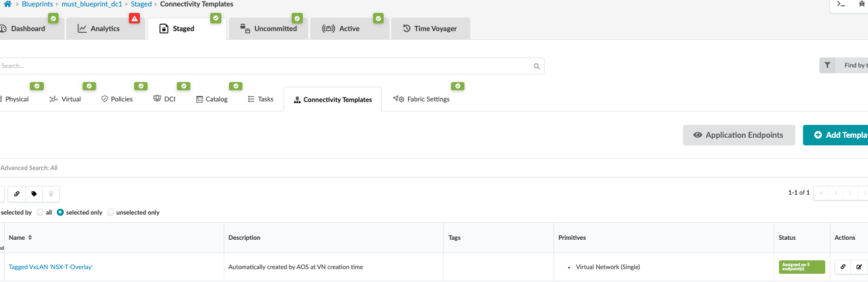868x282 pixels.
Task: Click the edit icon in Actions column
Action: [859, 267]
